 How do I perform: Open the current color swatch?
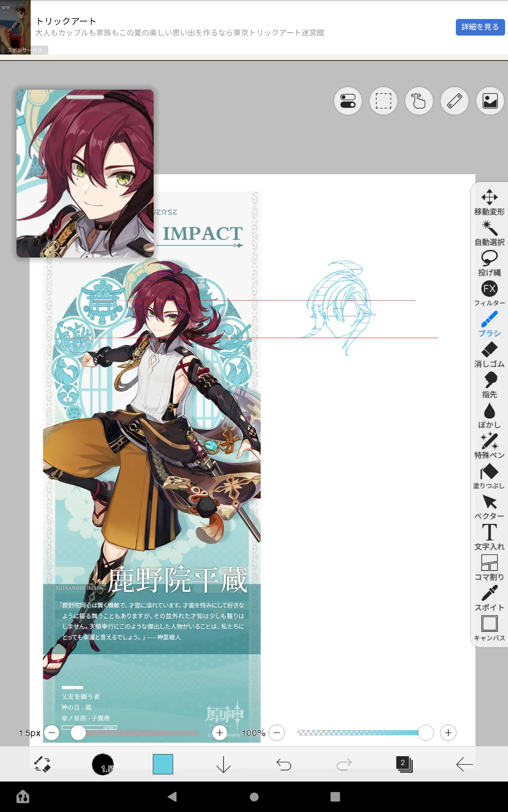pyautogui.click(x=163, y=764)
